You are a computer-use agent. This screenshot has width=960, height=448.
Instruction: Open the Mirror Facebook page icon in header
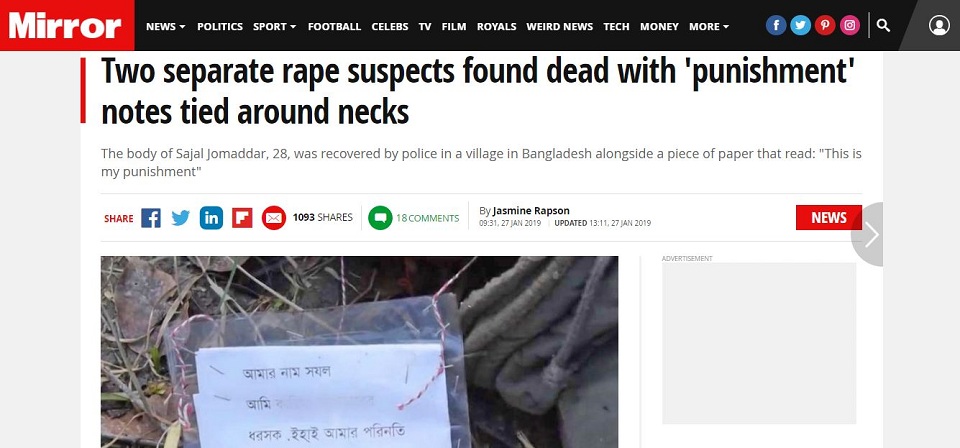(776, 25)
